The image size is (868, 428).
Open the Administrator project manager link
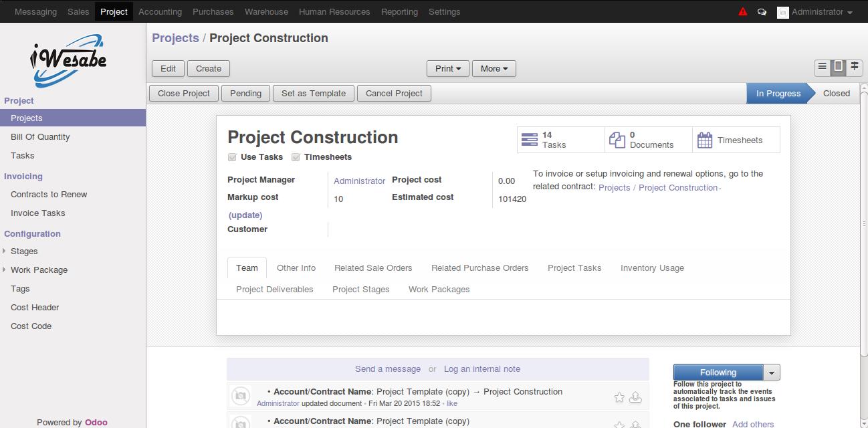coord(359,181)
